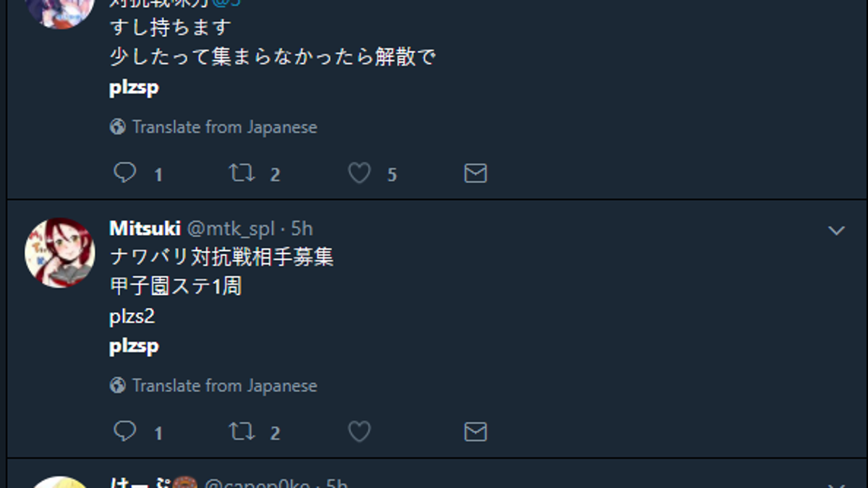
Task: Reply to Mitsuki's tweet
Action: point(125,432)
